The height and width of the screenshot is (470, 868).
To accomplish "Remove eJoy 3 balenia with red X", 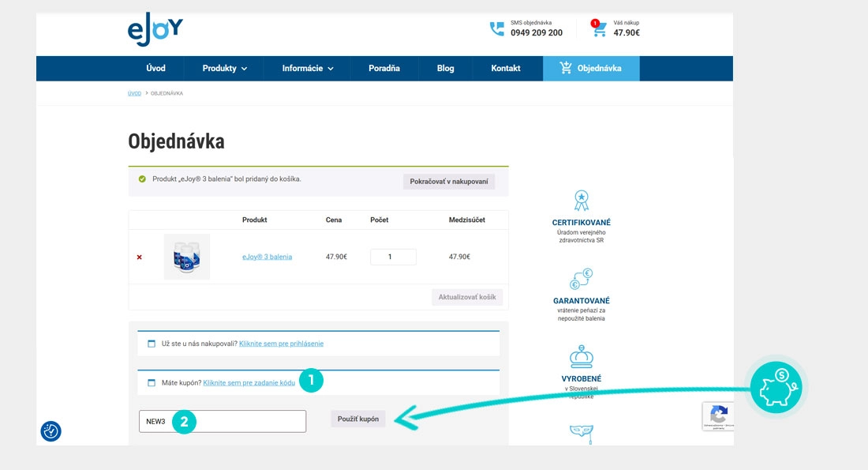I will [140, 258].
